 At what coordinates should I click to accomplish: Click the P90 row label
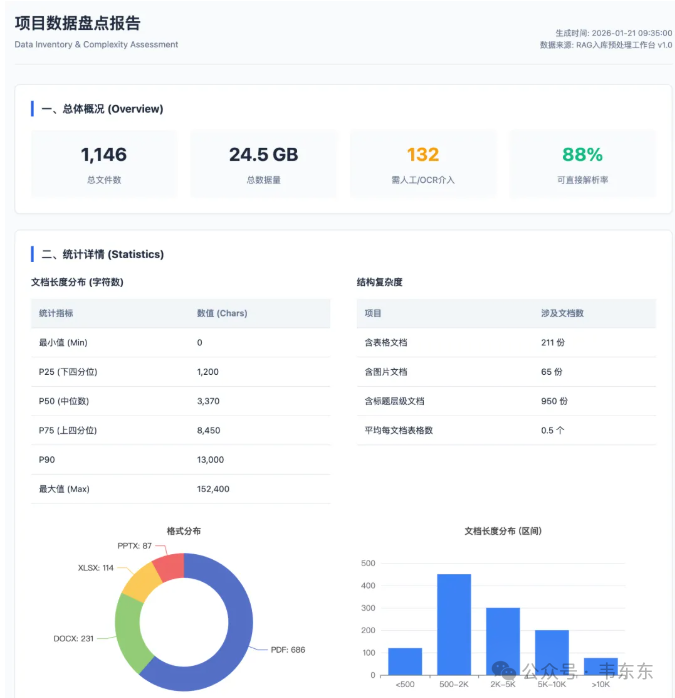tap(47, 460)
